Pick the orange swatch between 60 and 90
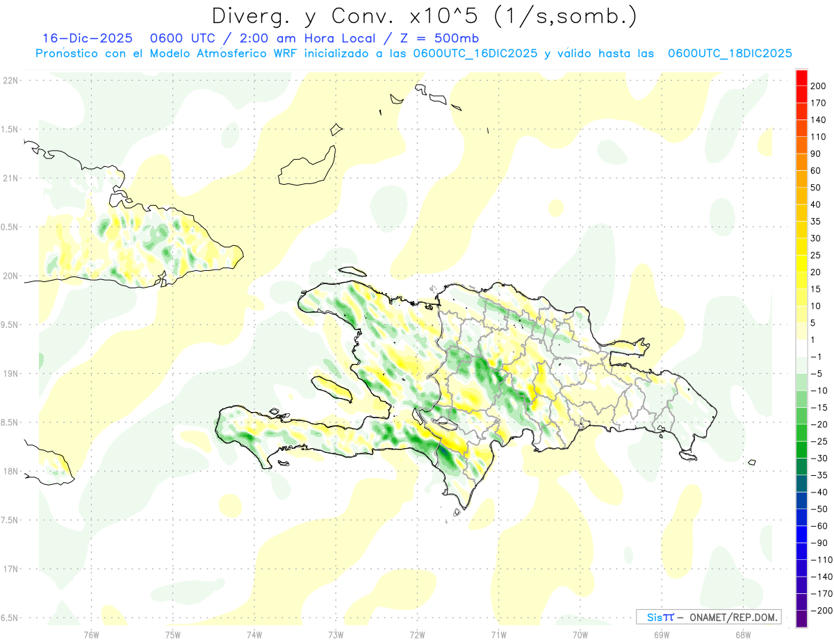The height and width of the screenshot is (644, 834). point(801,163)
